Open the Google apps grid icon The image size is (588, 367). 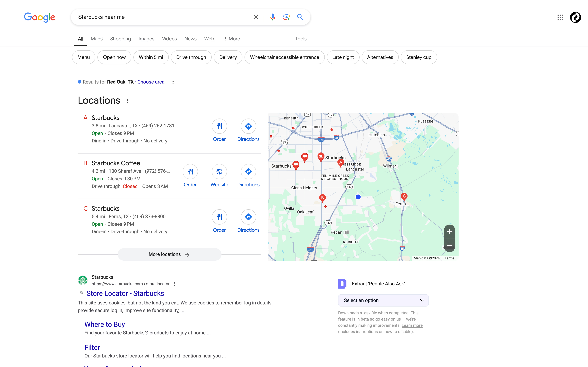(560, 17)
